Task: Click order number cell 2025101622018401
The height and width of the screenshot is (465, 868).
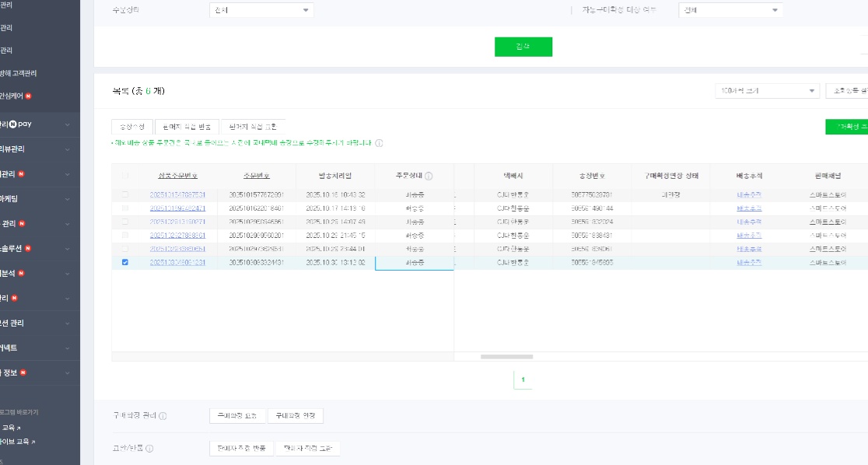Action: coord(257,208)
